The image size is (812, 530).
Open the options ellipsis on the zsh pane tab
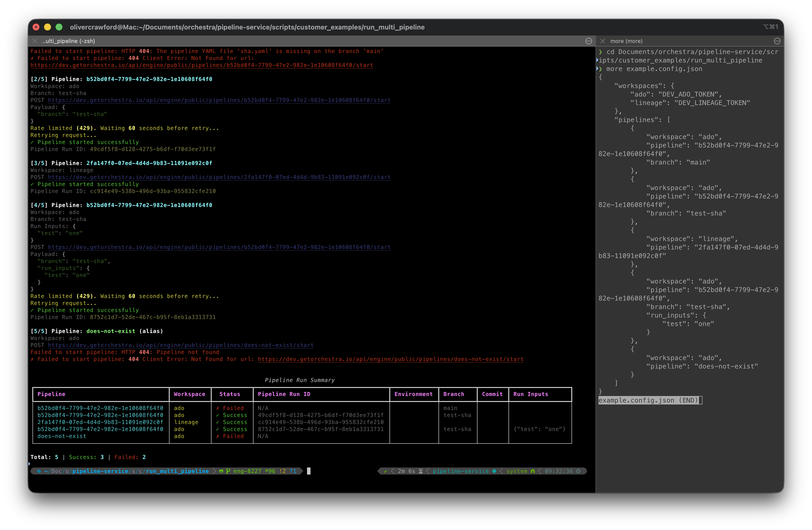point(589,41)
